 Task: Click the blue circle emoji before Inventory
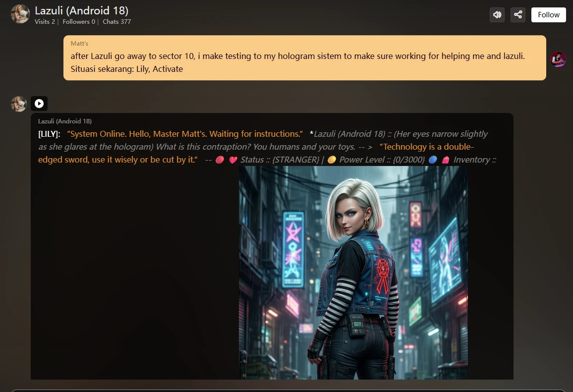pyautogui.click(x=433, y=160)
